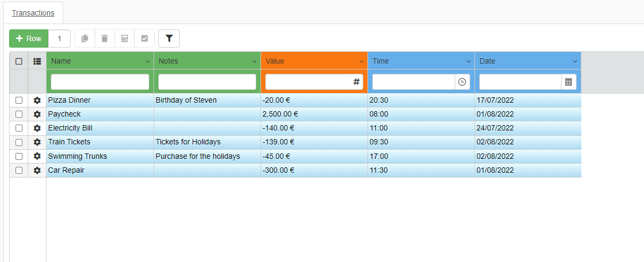The image size is (644, 262).
Task: Open the calendar picker in Date filter
Action: [569, 82]
